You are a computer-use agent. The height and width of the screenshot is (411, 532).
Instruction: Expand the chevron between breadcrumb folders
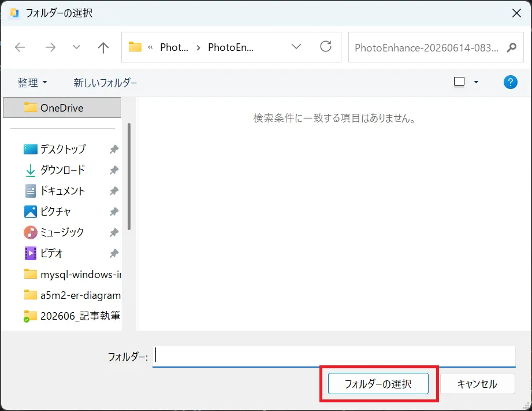[x=199, y=47]
